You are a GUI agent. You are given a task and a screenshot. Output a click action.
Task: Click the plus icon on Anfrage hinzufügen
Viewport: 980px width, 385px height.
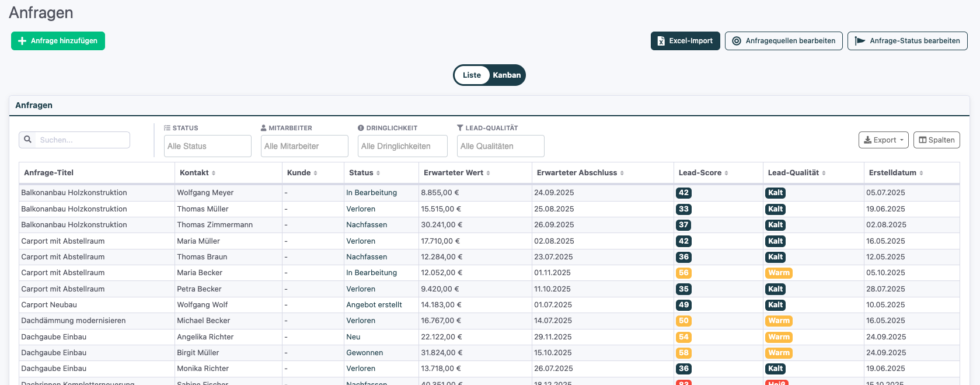click(22, 41)
